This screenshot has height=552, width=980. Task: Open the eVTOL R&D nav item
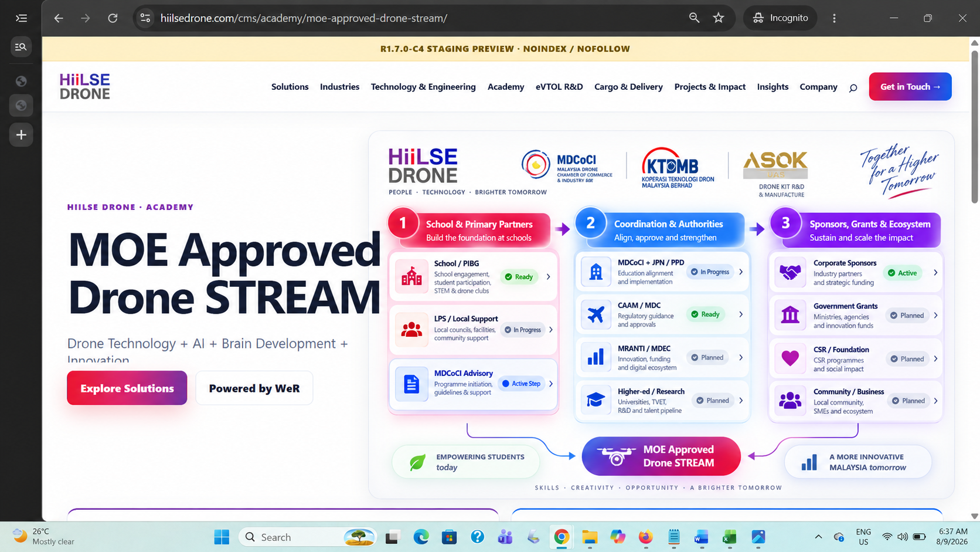[x=559, y=87]
